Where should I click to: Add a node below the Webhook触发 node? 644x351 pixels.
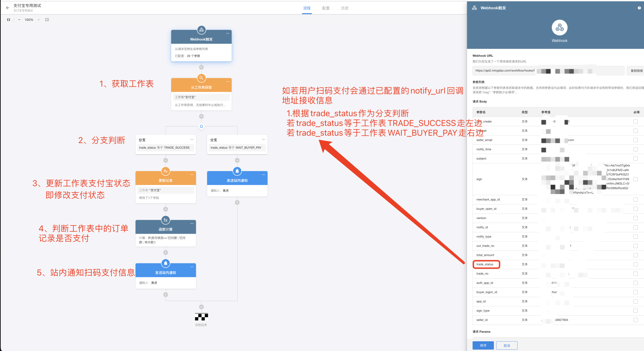click(201, 67)
